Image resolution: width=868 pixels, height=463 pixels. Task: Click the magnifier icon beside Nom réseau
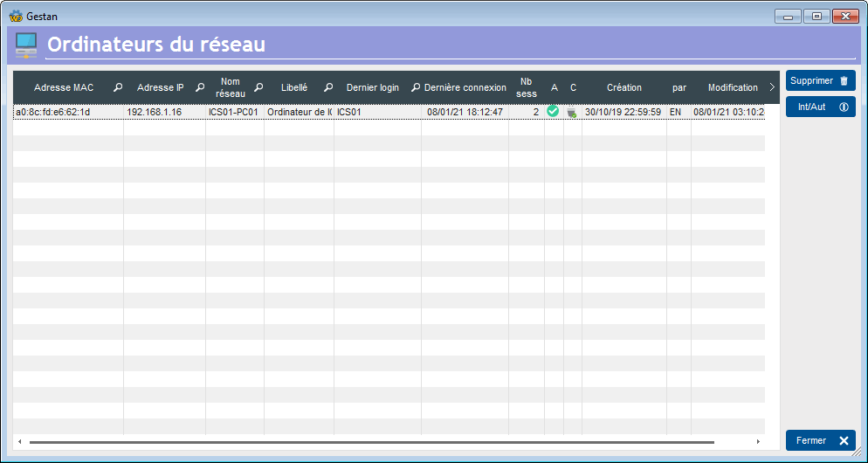click(258, 88)
